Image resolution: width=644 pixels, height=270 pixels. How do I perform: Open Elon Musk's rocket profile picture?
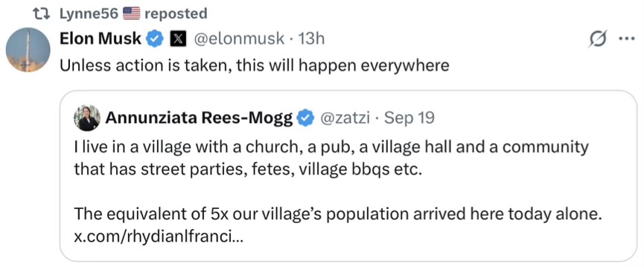coord(28,50)
